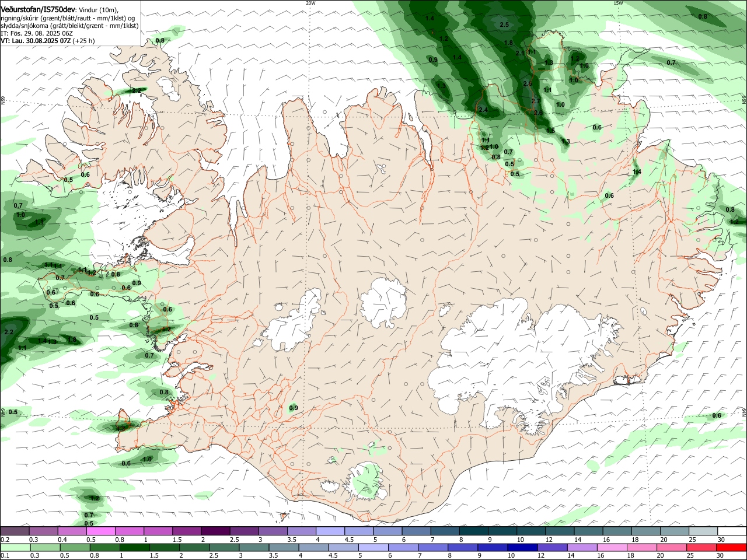Click the 20W longitude label
This screenshot has width=747, height=560.
[310, 3]
